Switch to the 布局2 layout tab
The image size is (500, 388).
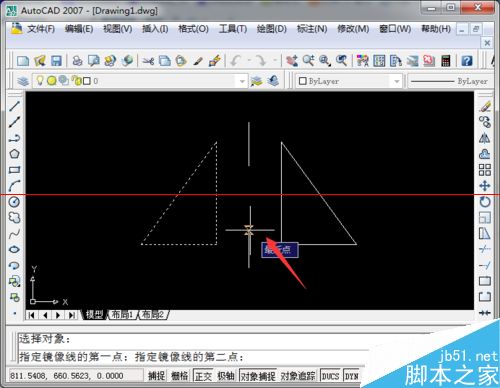click(x=153, y=314)
